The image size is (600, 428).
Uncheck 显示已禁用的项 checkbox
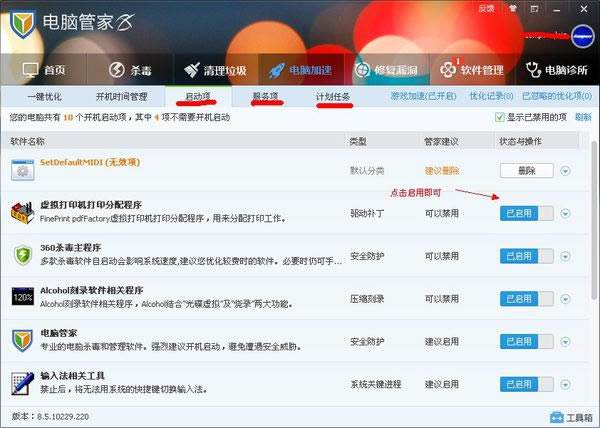pyautogui.click(x=501, y=117)
